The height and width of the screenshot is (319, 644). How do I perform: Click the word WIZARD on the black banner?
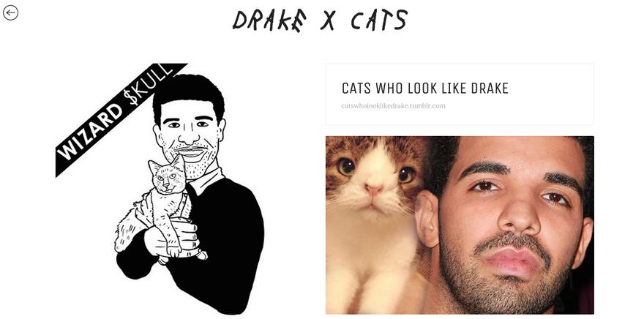(89, 132)
